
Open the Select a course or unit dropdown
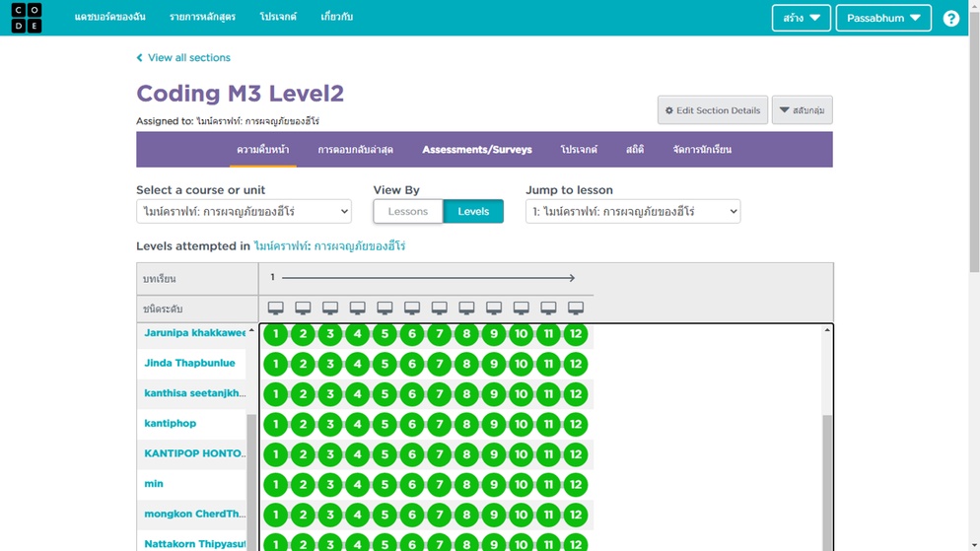244,211
